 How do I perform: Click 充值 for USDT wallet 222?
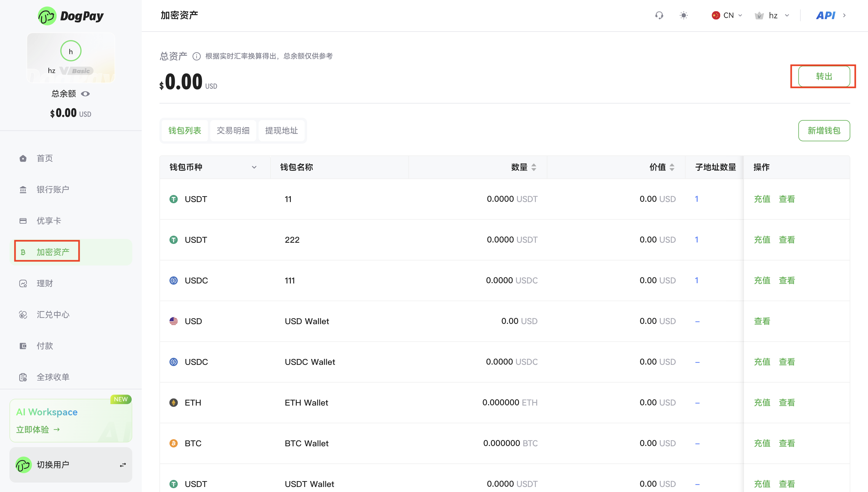762,240
